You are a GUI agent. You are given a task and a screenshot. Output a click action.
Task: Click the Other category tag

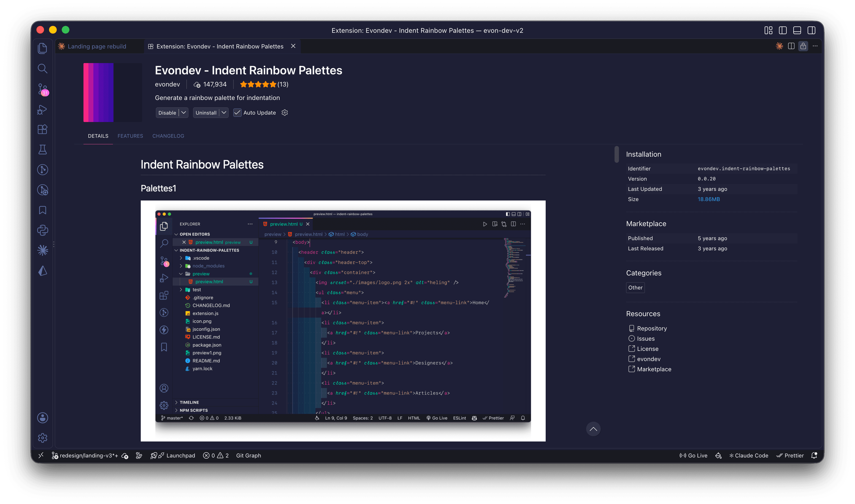tap(635, 287)
